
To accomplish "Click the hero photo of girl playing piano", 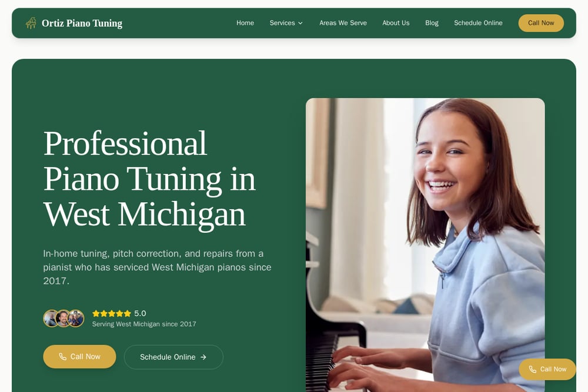I will [425, 245].
